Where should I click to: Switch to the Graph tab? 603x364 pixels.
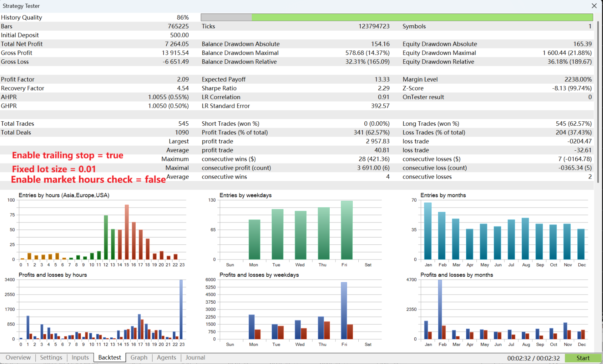coord(139,358)
